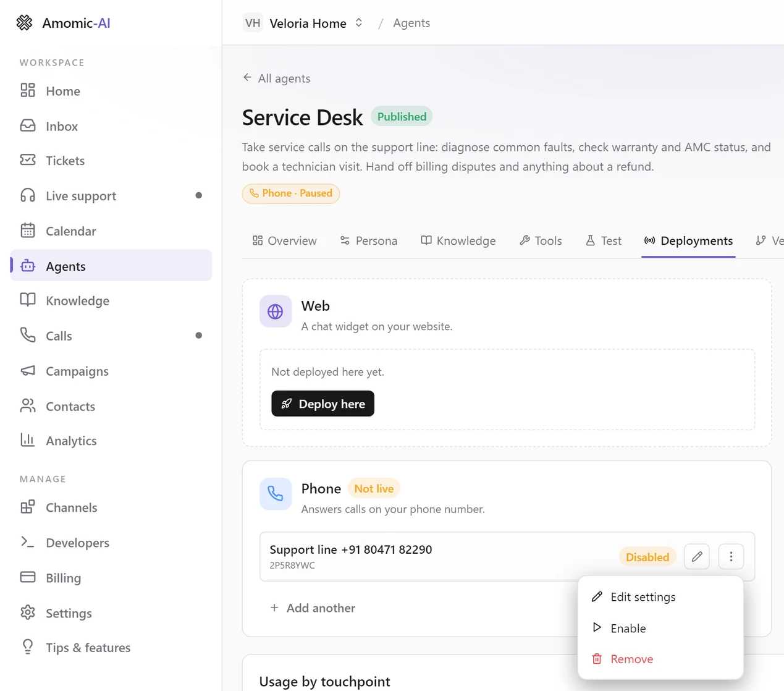
Task: Click the Agents breadcrumb in header
Action: [411, 23]
